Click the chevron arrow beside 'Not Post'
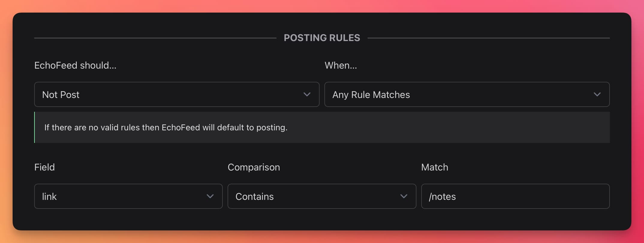Viewport: 644px width, 243px height. (x=307, y=94)
